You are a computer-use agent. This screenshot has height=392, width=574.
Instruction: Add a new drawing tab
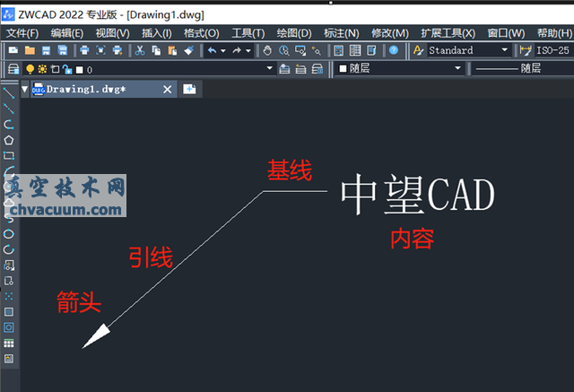click(189, 89)
